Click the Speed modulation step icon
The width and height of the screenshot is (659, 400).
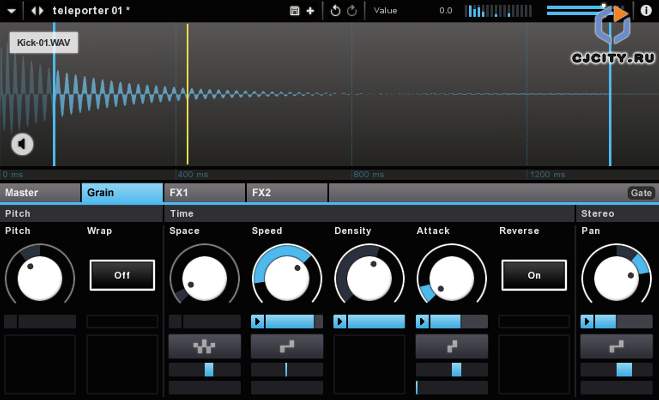coord(286,346)
